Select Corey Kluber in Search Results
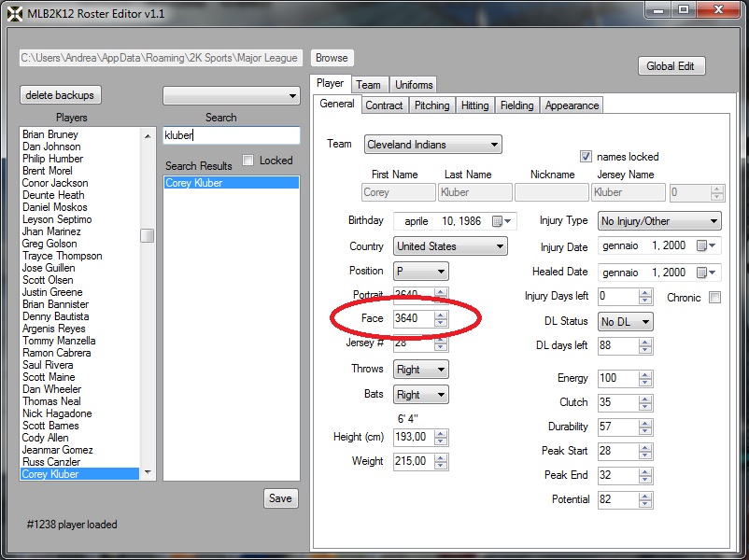The height and width of the screenshot is (560, 749). click(232, 183)
